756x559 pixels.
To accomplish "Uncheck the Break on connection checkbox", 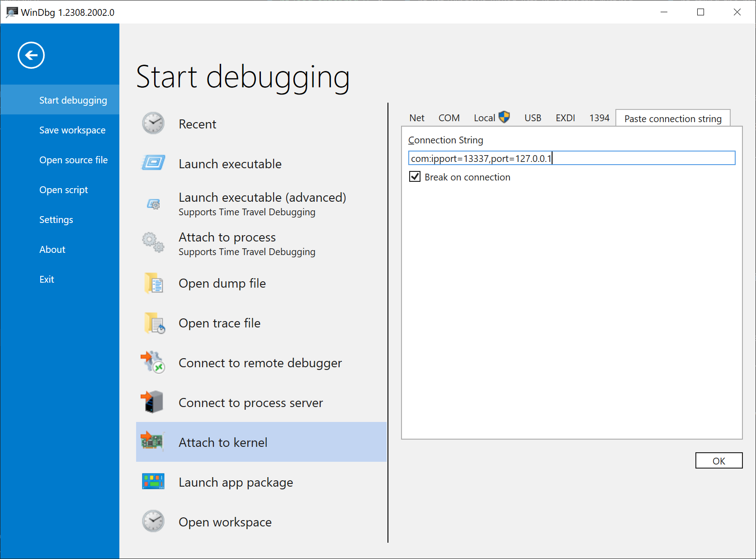I will 415,177.
